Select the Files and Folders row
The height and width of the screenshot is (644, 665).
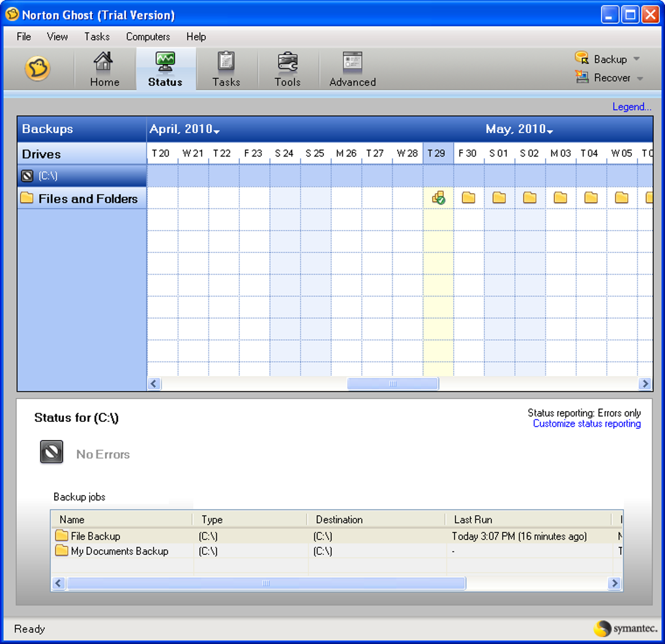[82, 198]
